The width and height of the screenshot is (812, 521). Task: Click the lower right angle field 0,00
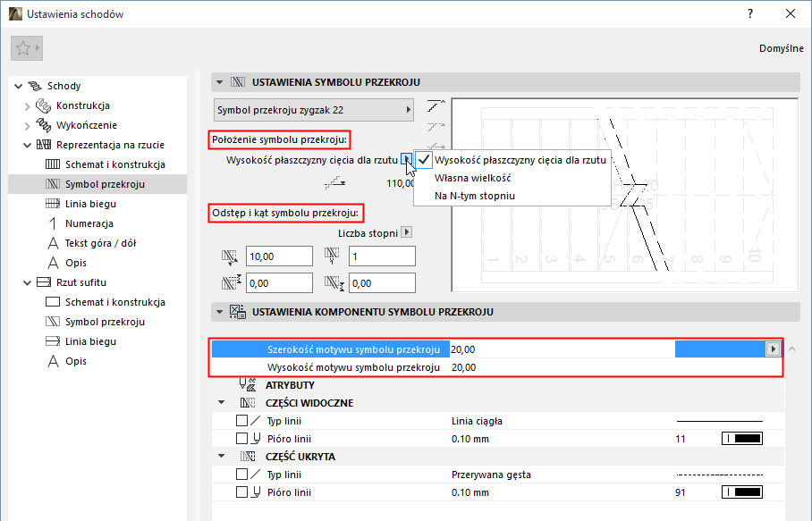coord(382,283)
